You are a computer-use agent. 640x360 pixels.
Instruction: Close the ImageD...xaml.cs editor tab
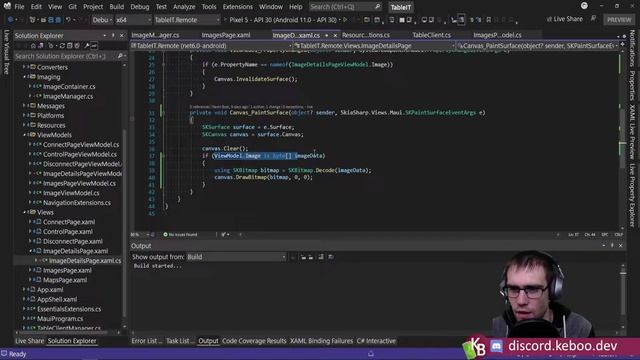coord(335,36)
